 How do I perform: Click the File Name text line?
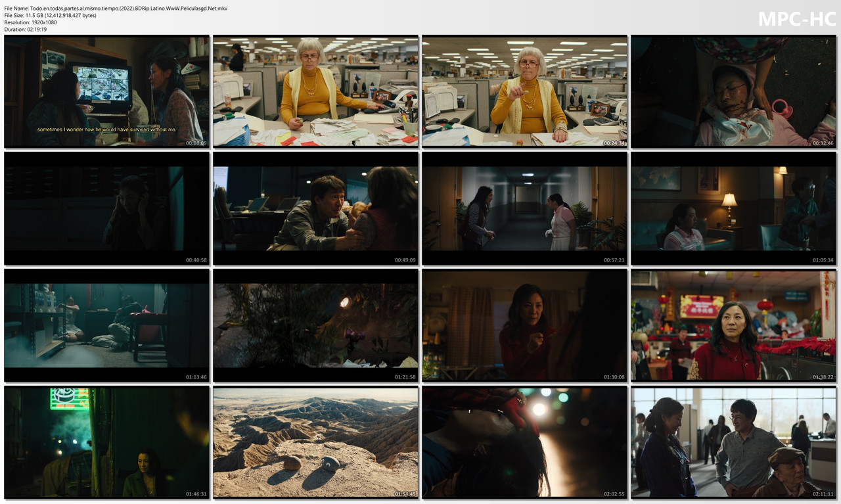point(116,8)
